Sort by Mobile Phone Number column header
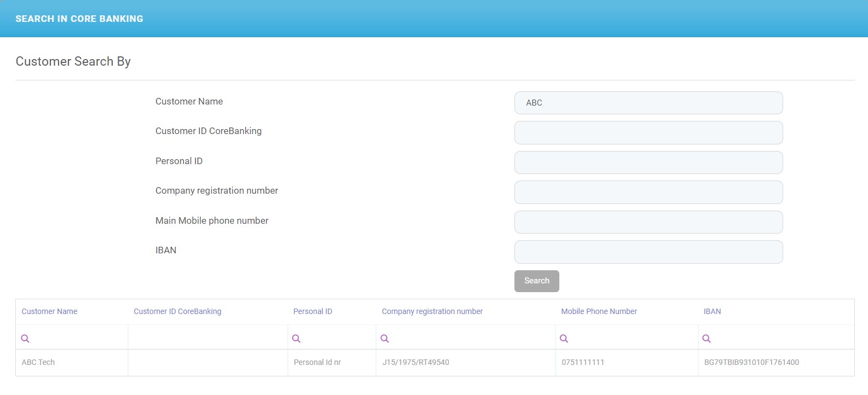Image resolution: width=868 pixels, height=395 pixels. (x=599, y=311)
